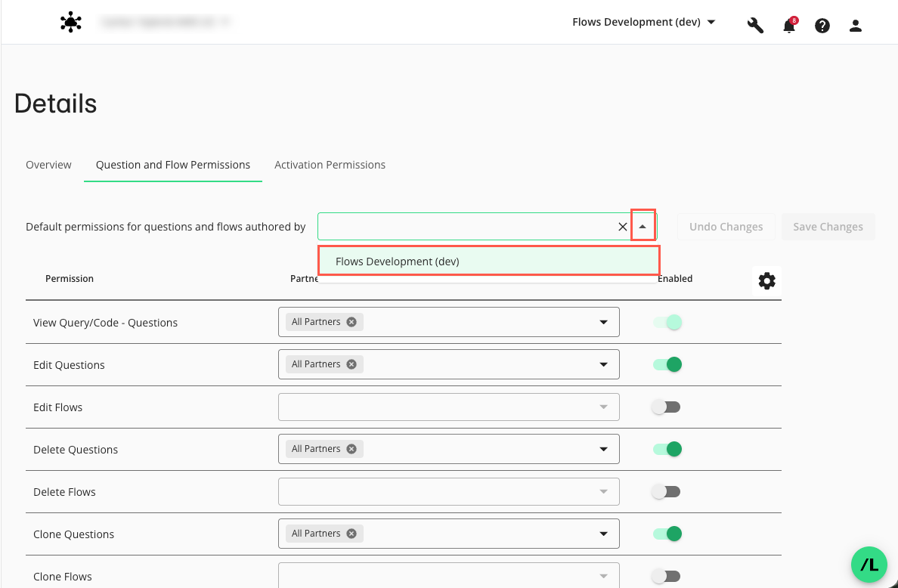Remove All Partners chip in Edit Questions row
This screenshot has height=588, width=898.
coord(351,364)
